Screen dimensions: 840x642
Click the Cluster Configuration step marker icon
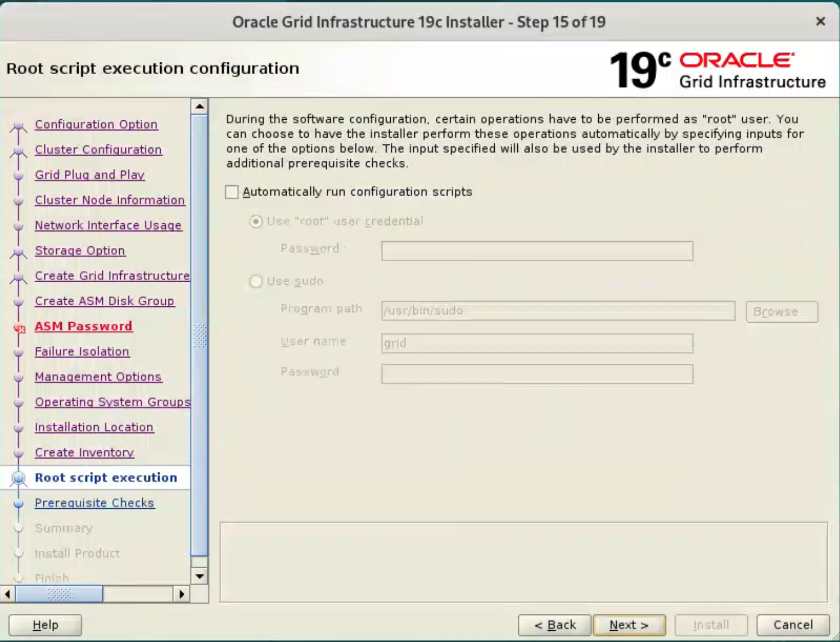[19, 152]
